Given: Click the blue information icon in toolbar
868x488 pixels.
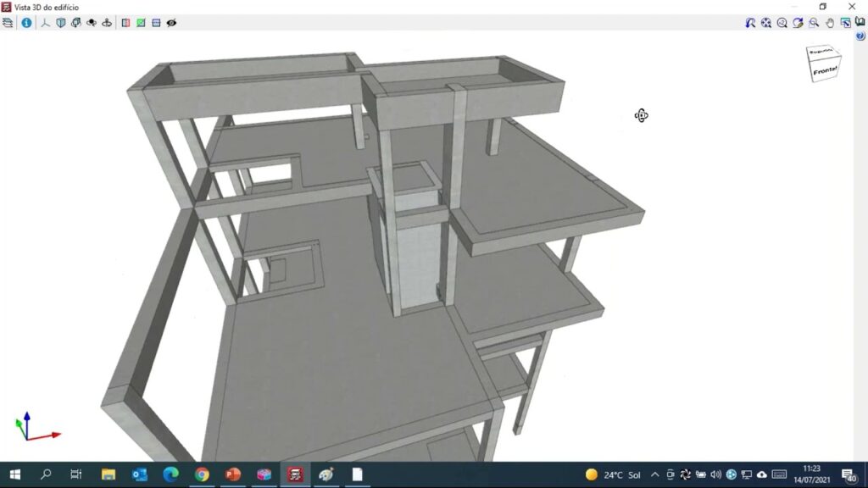Looking at the screenshot, I should click(26, 23).
